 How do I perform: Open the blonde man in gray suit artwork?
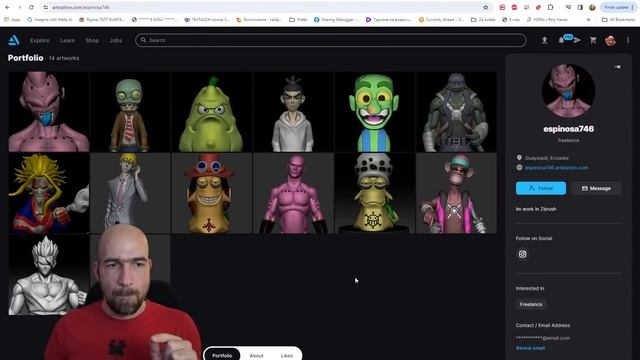tap(130, 193)
